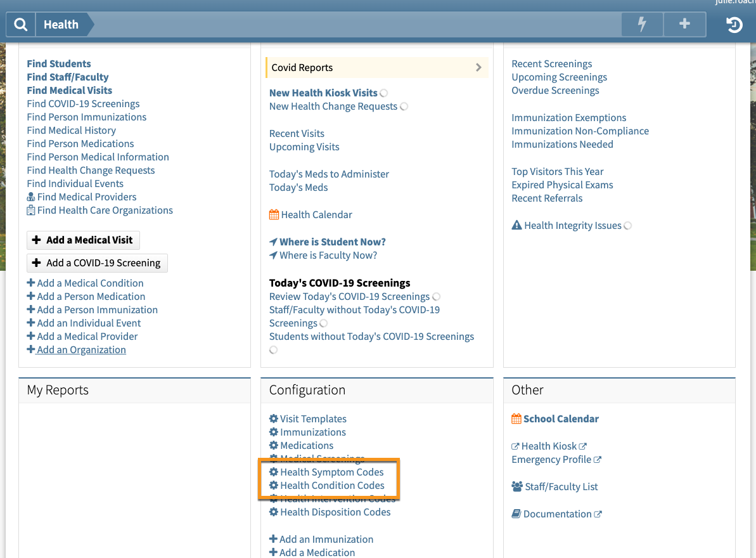The image size is (756, 558).
Task: Click Health Integrity Issues warning link
Action: click(572, 226)
